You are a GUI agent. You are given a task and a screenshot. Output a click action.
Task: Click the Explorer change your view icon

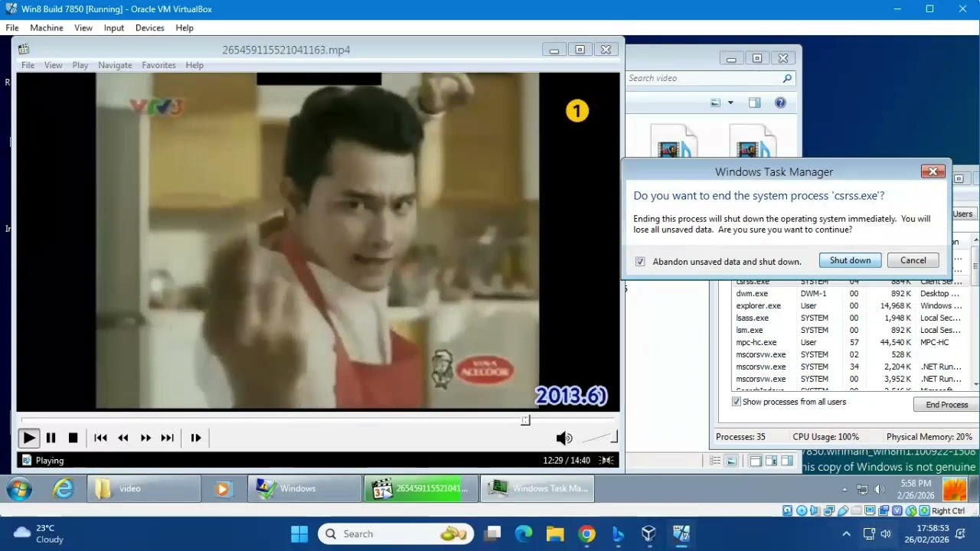715,103
